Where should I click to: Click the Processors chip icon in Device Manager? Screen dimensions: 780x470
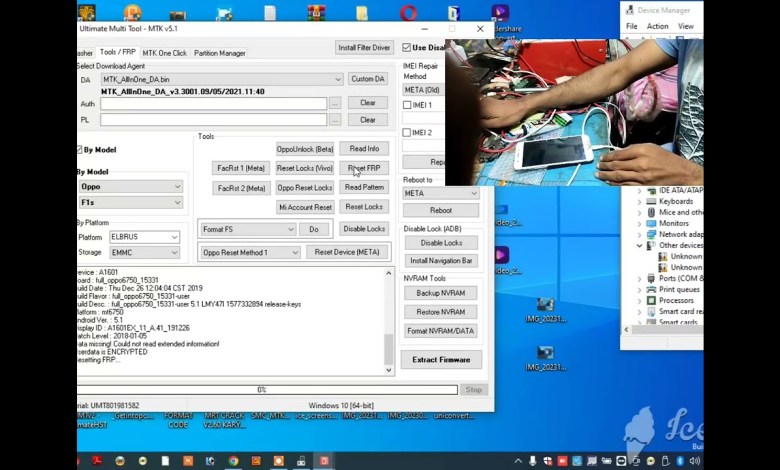pos(651,300)
